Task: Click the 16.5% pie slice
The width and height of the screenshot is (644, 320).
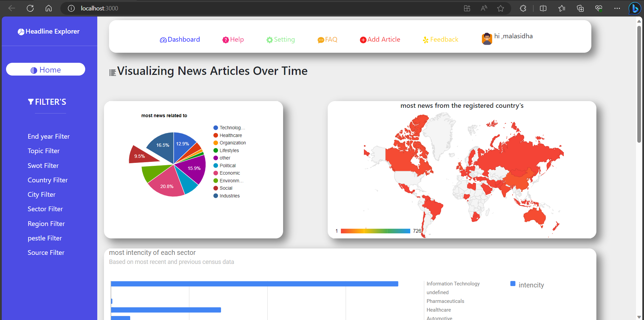Action: click(x=163, y=145)
